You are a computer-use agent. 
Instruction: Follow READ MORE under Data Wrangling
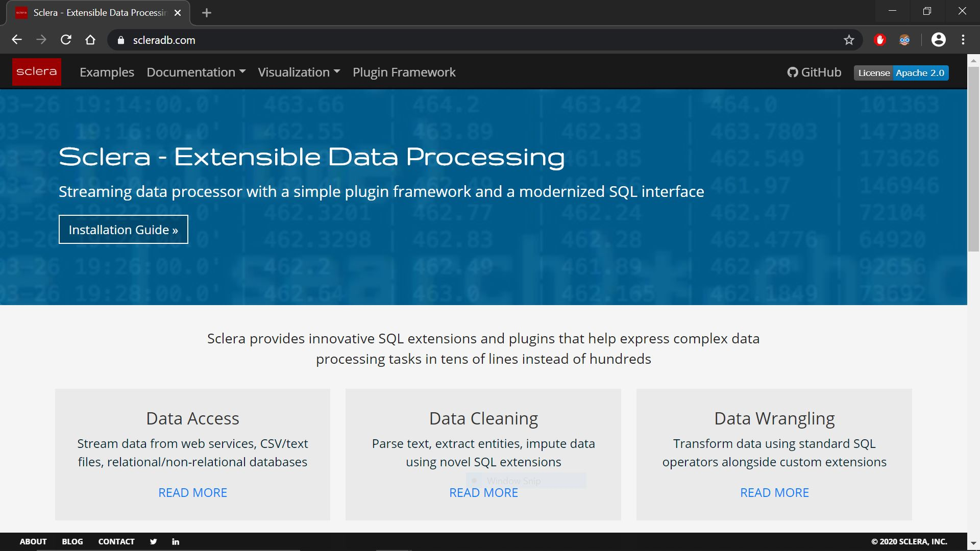[774, 493]
